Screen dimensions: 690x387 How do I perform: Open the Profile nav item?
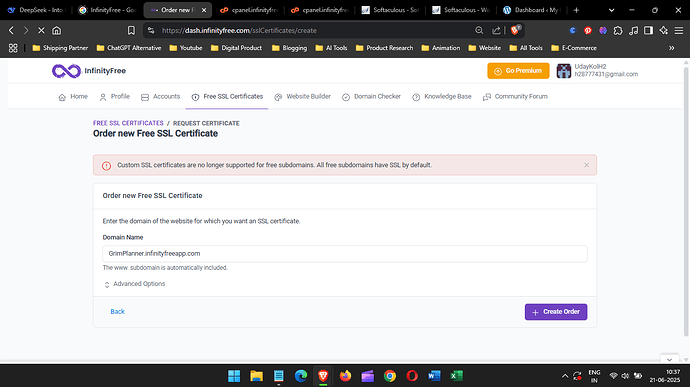point(114,97)
